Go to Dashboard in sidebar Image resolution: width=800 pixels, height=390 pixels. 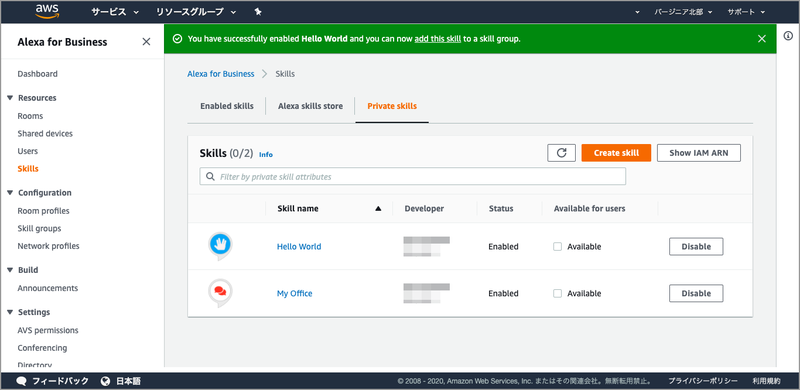tap(37, 74)
